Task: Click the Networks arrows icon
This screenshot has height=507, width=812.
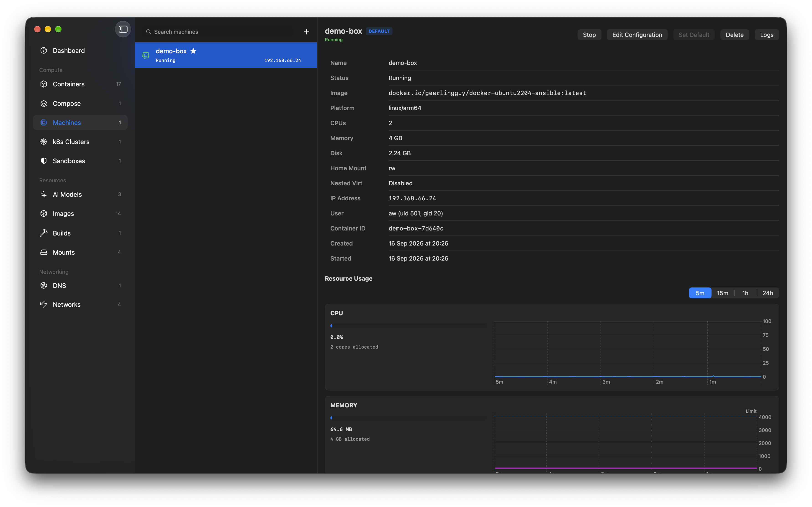Action: pyautogui.click(x=44, y=305)
